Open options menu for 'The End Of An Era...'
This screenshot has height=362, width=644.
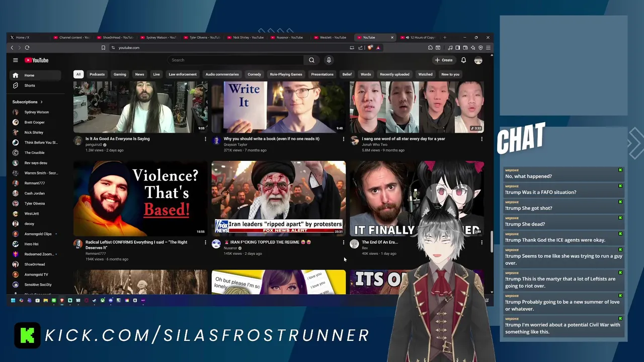[x=481, y=242]
